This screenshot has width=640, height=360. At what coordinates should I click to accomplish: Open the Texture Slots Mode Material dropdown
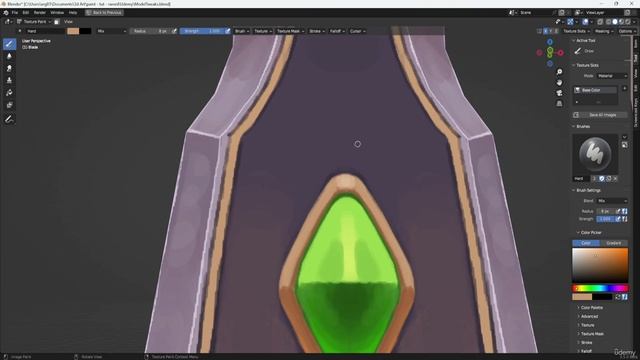click(x=612, y=76)
